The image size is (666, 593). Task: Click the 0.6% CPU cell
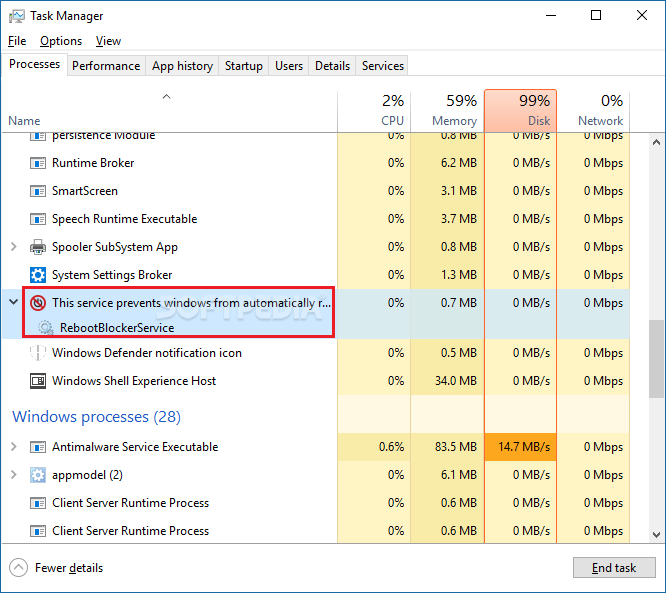click(x=374, y=447)
